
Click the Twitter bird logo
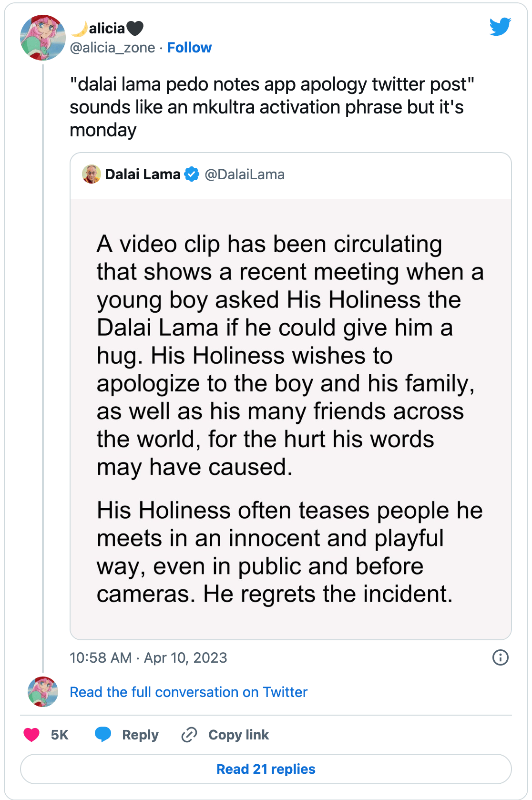tap(500, 27)
